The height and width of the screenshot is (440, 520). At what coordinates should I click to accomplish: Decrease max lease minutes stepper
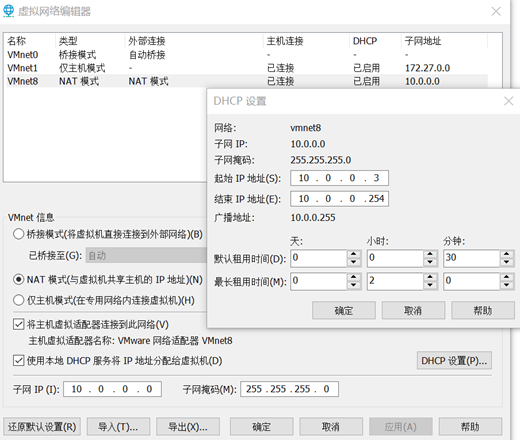tap(507, 285)
